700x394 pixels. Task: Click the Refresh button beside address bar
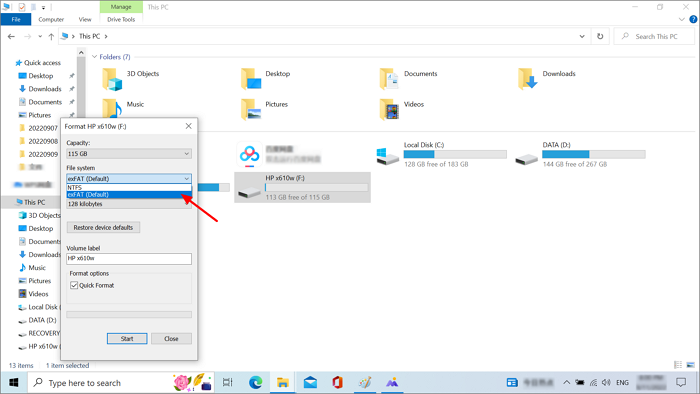600,36
